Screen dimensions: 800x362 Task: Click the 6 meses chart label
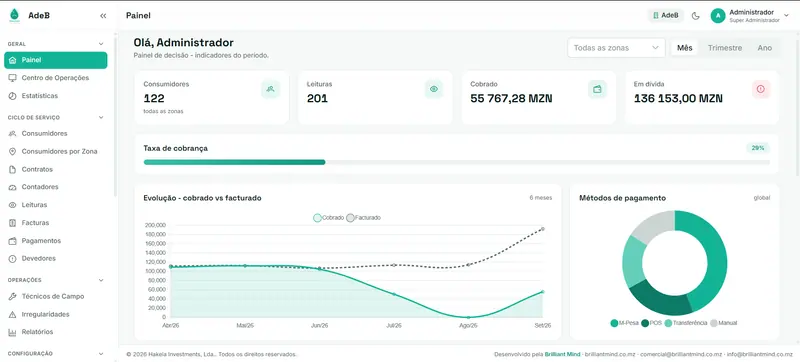point(540,198)
